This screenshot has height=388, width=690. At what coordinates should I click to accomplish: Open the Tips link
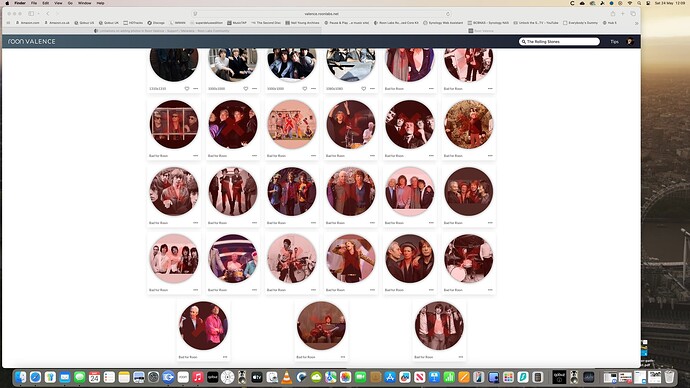click(614, 41)
